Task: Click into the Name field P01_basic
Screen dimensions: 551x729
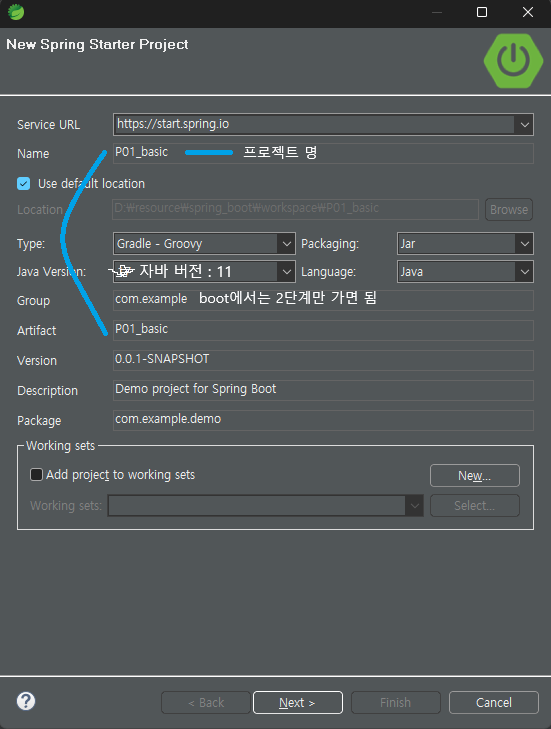Action: [323, 153]
